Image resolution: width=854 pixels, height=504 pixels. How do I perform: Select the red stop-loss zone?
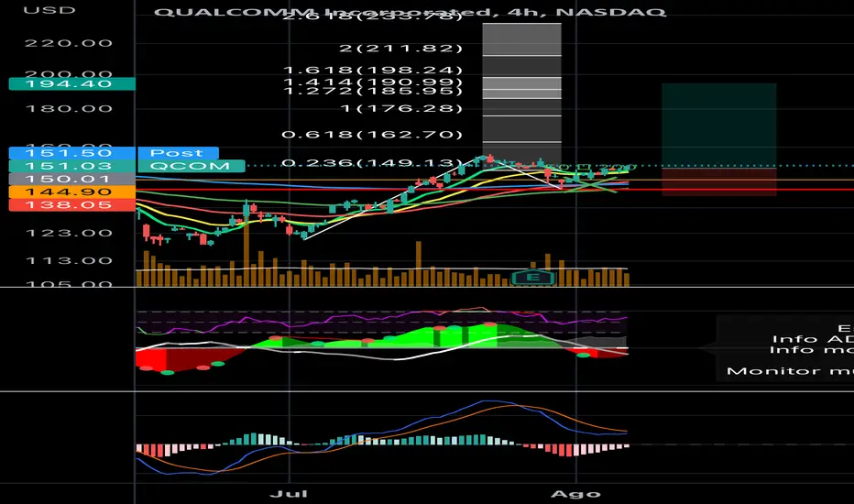pyautogui.click(x=719, y=182)
